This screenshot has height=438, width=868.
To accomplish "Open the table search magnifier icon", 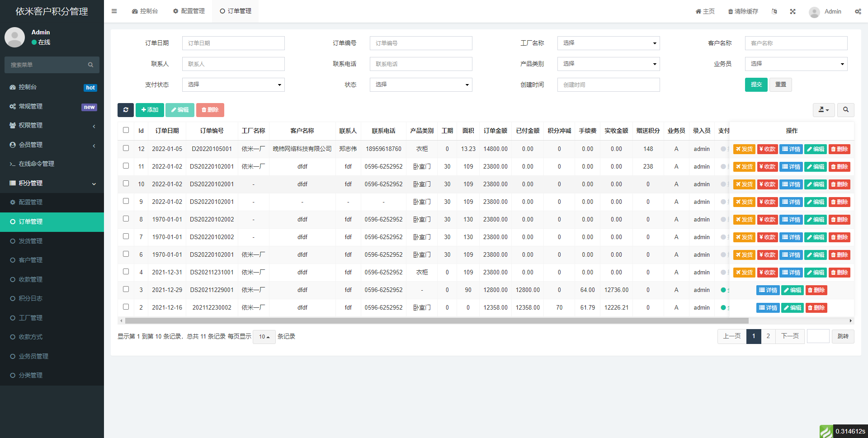I will [845, 110].
